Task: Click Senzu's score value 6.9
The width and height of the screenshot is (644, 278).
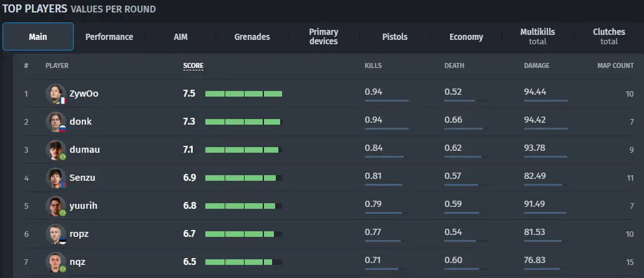Action: click(x=189, y=178)
